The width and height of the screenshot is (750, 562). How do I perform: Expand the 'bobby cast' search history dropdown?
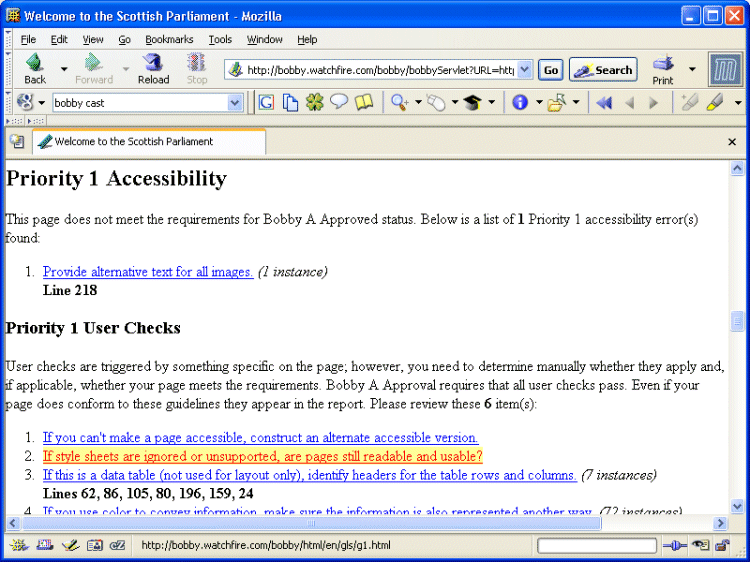coord(235,103)
